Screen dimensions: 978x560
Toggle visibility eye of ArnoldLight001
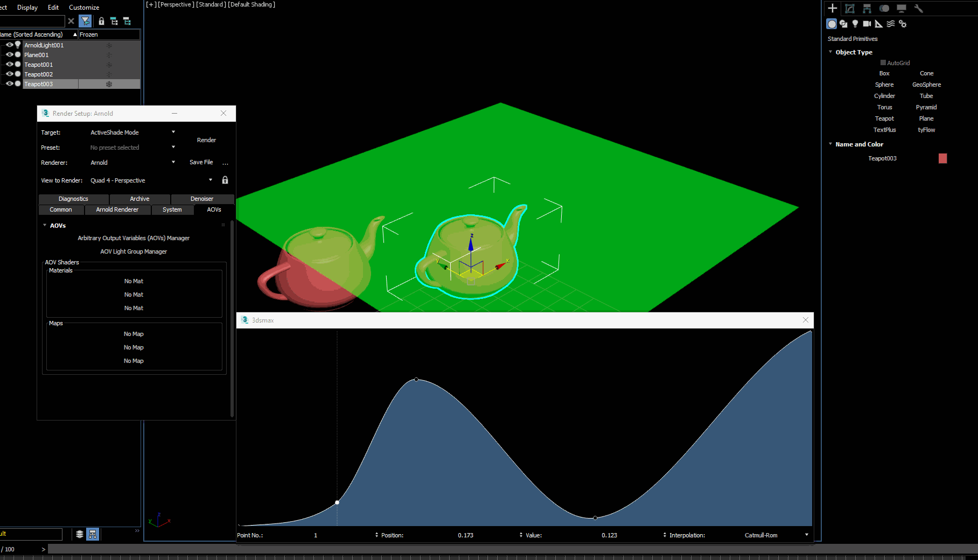click(9, 45)
